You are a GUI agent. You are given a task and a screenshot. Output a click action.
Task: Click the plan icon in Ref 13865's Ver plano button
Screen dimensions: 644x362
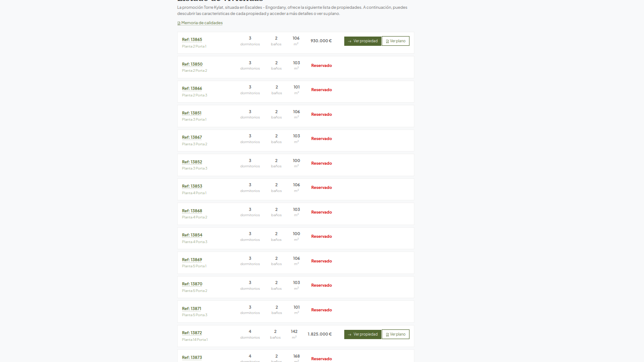point(387,41)
